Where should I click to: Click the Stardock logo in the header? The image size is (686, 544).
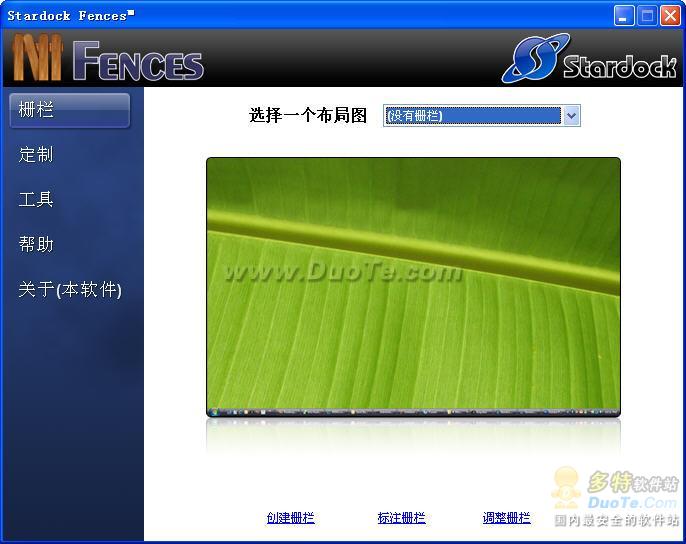click(x=589, y=58)
